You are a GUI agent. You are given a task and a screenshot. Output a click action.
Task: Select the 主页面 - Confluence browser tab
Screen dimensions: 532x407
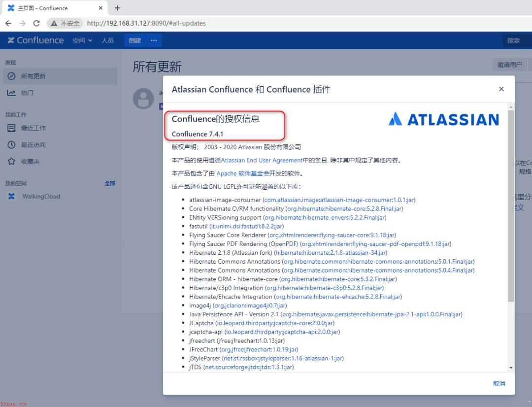pos(54,8)
